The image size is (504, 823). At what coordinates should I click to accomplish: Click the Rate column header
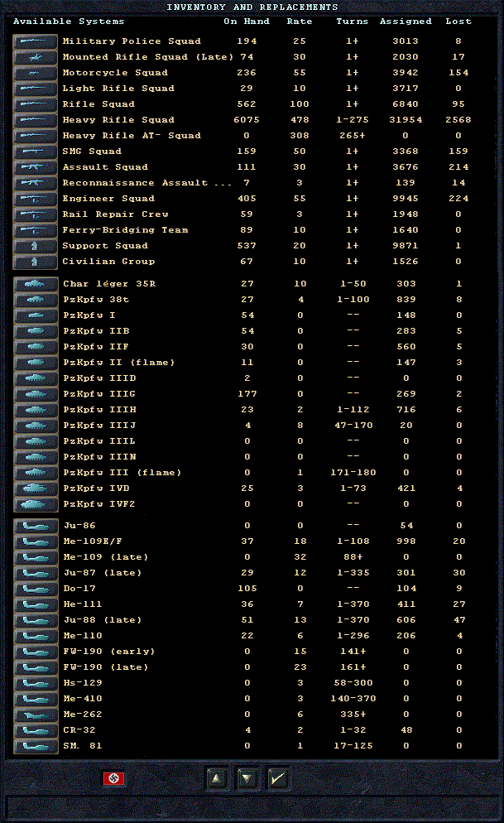click(x=300, y=22)
